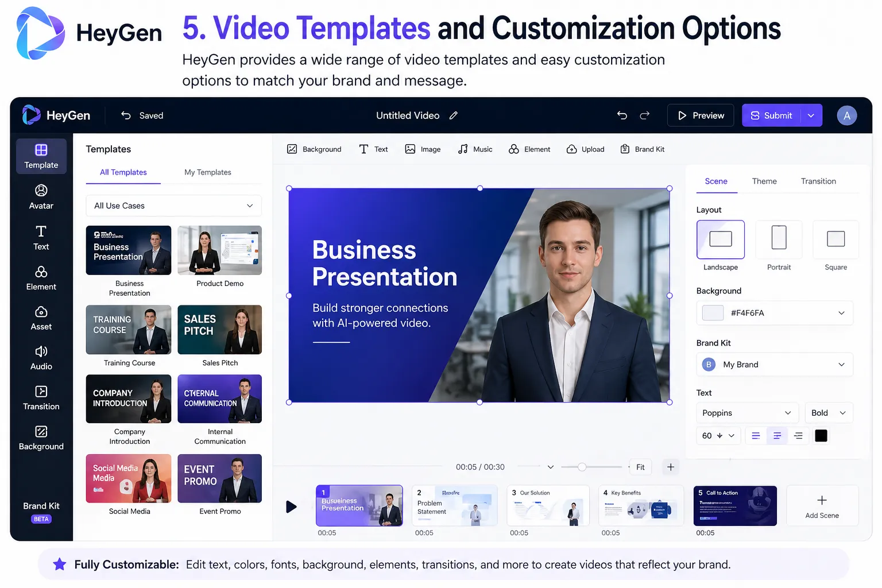Open the My Brand dropdown
882x588 pixels.
click(x=775, y=365)
